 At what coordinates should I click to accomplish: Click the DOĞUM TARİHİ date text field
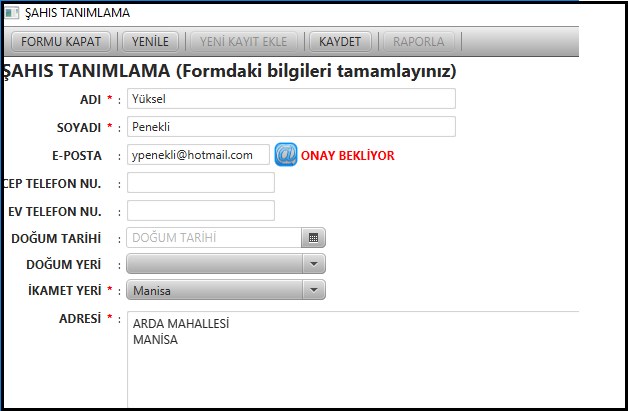point(214,238)
